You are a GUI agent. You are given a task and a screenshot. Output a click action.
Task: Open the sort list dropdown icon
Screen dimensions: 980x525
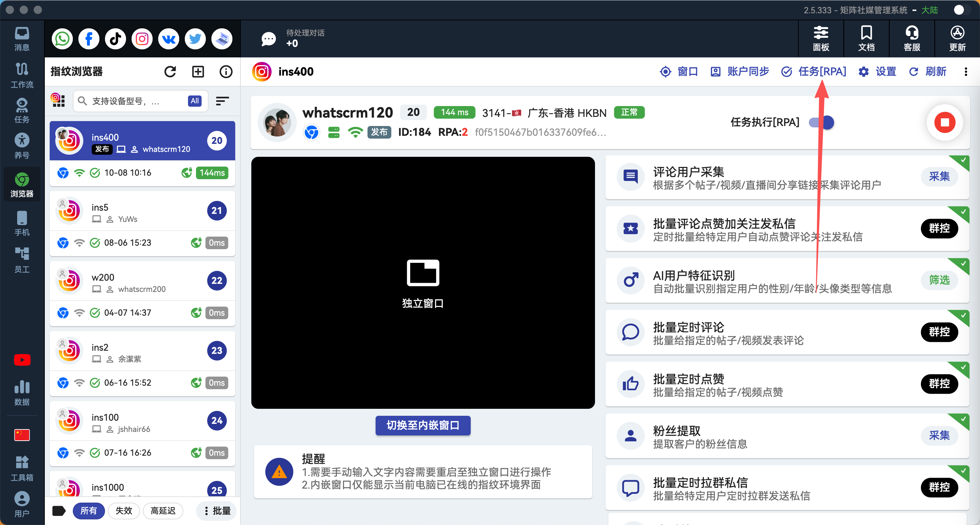(x=222, y=101)
